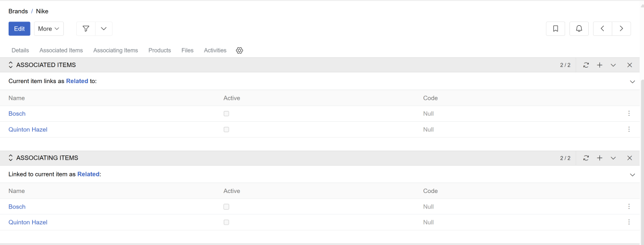Switch to the Activities tab

(x=215, y=50)
